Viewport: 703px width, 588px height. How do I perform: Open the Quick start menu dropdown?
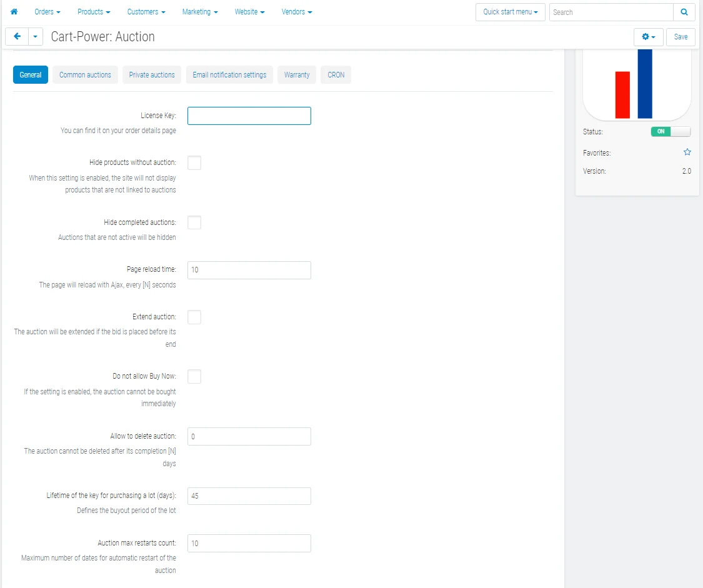coord(510,12)
